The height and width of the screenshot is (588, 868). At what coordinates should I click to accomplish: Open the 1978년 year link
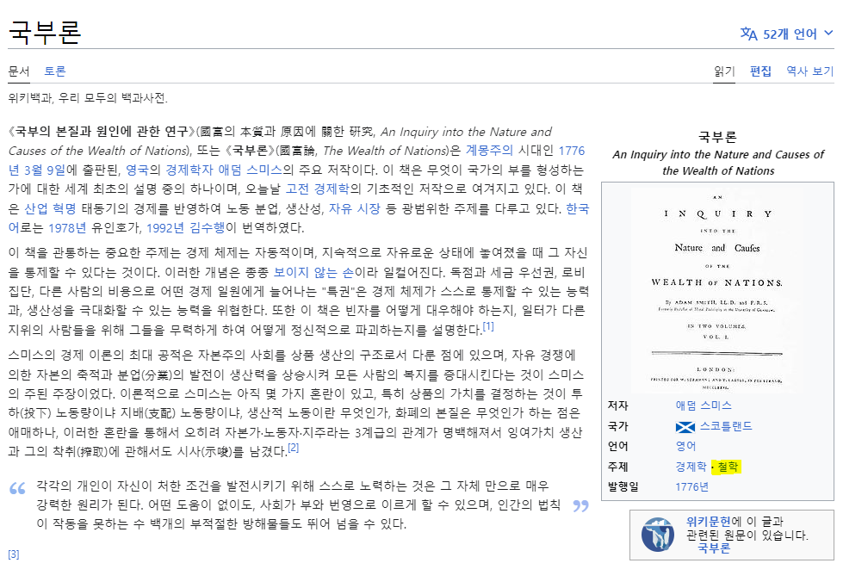point(67,228)
